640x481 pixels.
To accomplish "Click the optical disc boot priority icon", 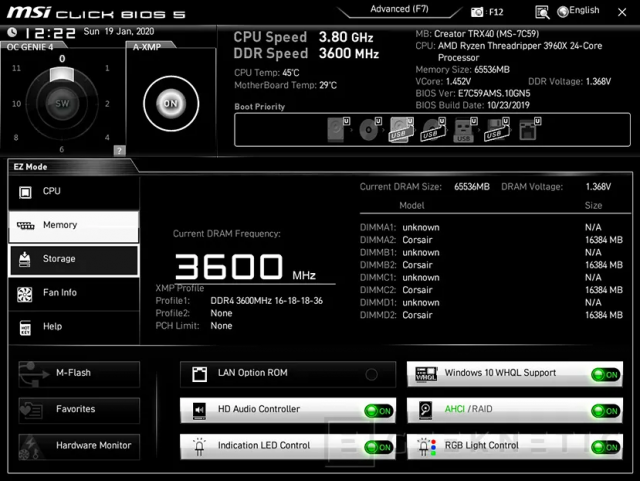I will click(x=369, y=129).
